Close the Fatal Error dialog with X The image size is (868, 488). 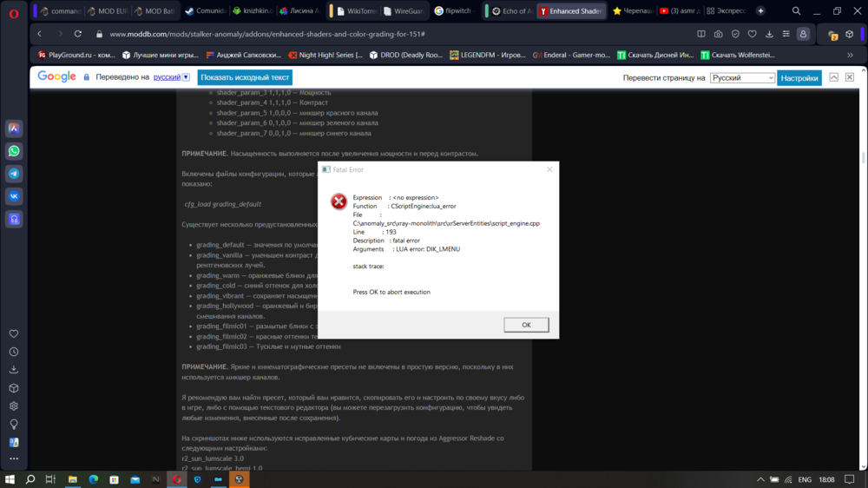(549, 169)
